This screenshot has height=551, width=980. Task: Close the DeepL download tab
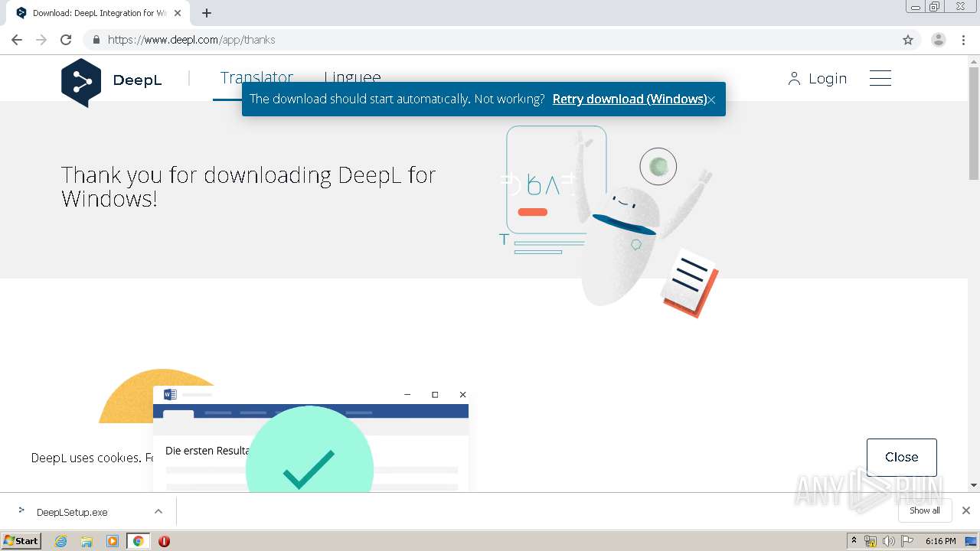pyautogui.click(x=178, y=13)
